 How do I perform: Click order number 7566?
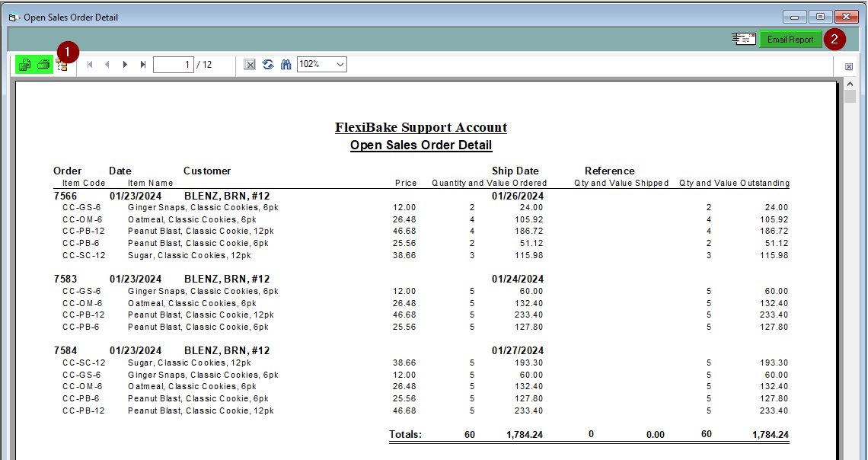click(65, 196)
